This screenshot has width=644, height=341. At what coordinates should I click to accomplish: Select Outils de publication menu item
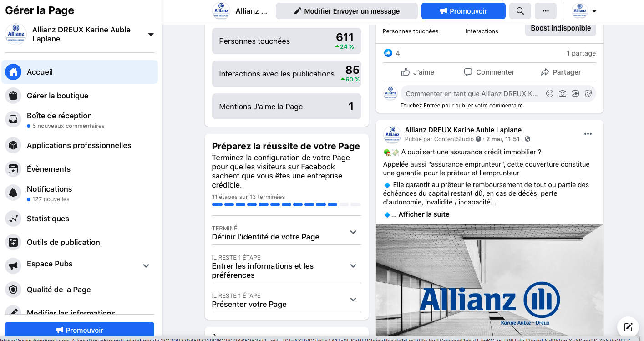[80, 242]
